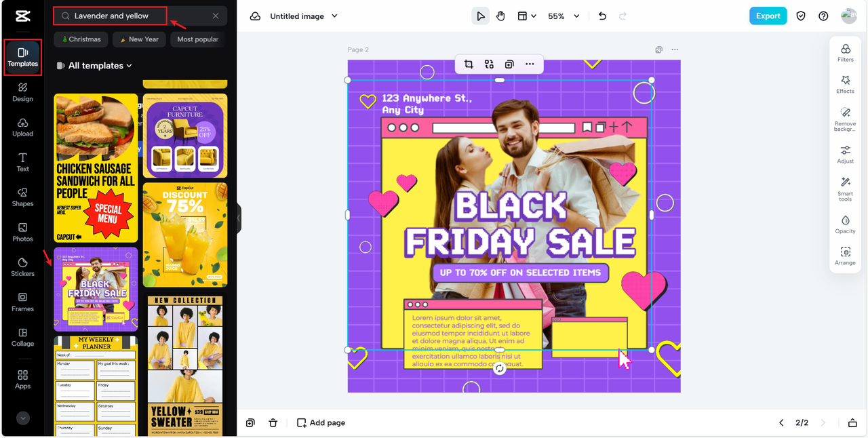Screen dimensions: 868x438
Task: Click the cloud save status icon
Action: pyautogui.click(x=255, y=16)
